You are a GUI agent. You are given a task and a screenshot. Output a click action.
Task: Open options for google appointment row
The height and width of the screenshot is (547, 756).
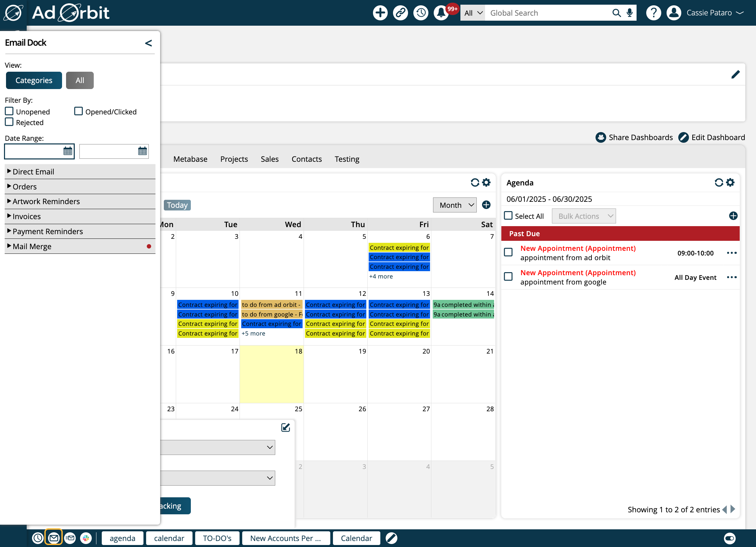click(732, 277)
